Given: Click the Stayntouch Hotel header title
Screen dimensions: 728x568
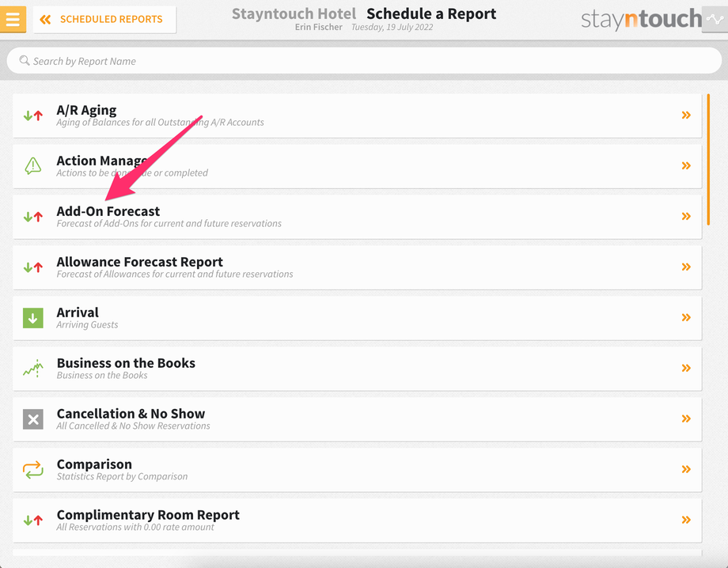Looking at the screenshot, I should pyautogui.click(x=294, y=14).
